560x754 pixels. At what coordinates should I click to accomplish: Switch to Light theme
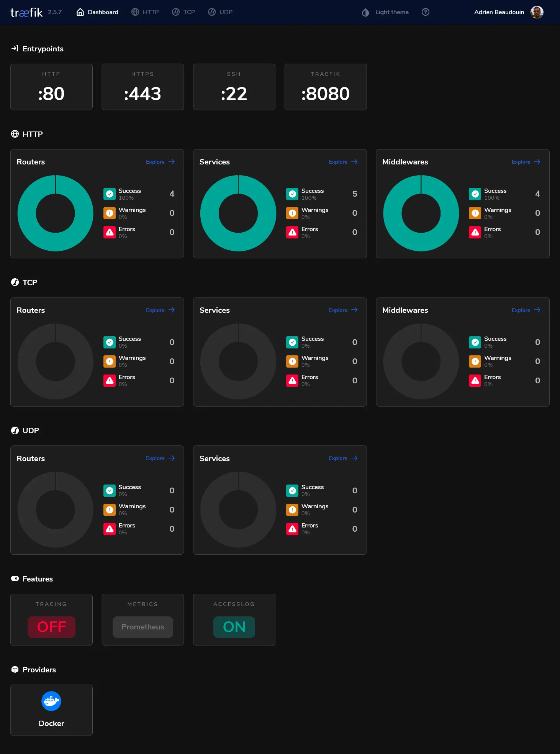(x=385, y=12)
